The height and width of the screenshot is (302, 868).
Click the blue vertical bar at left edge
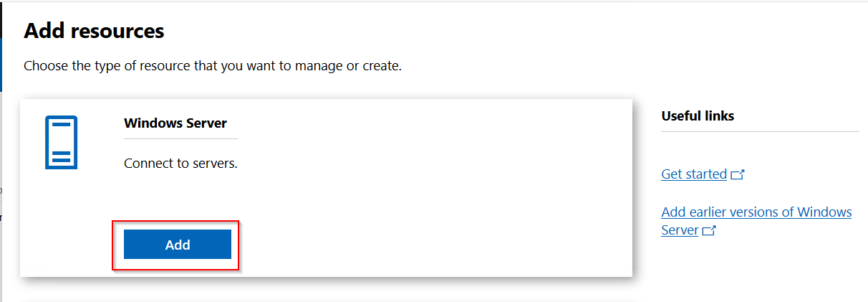[1, 65]
